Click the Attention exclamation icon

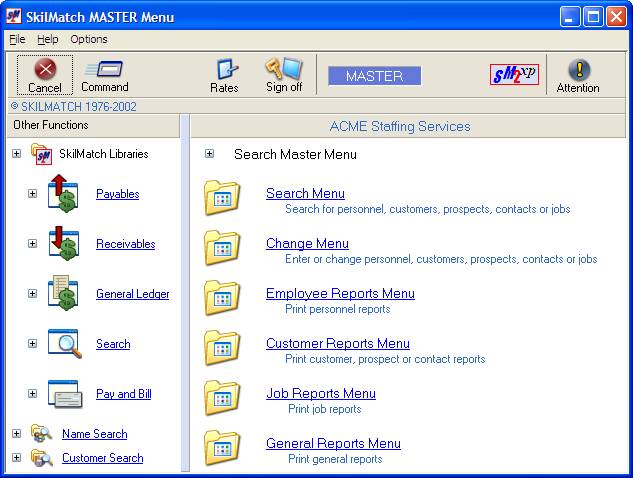point(579,69)
